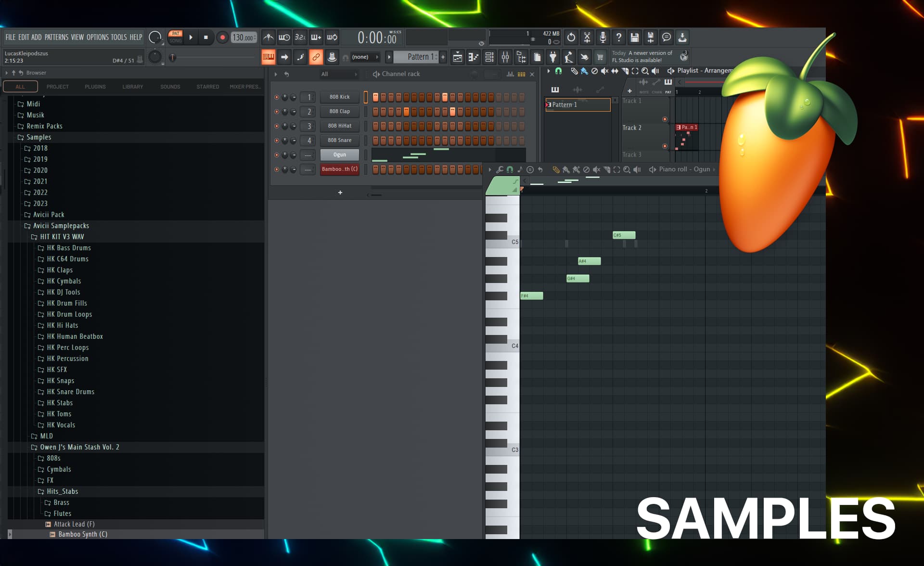924x566 pixels.
Task: Select the Paint tool in the Playlist toolbar
Action: 585,71
